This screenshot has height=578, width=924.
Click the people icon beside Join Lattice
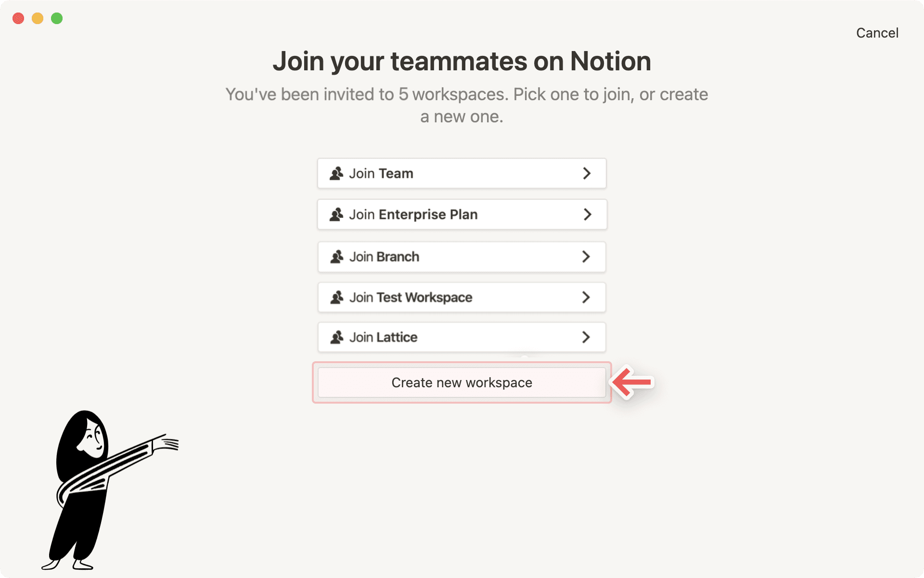click(x=337, y=337)
